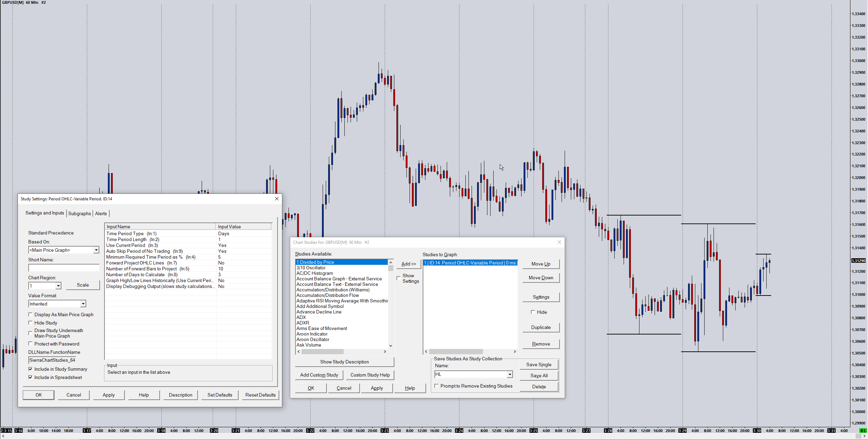Image resolution: width=868 pixels, height=440 pixels.
Task: Open the Alerts tab
Action: 101,213
